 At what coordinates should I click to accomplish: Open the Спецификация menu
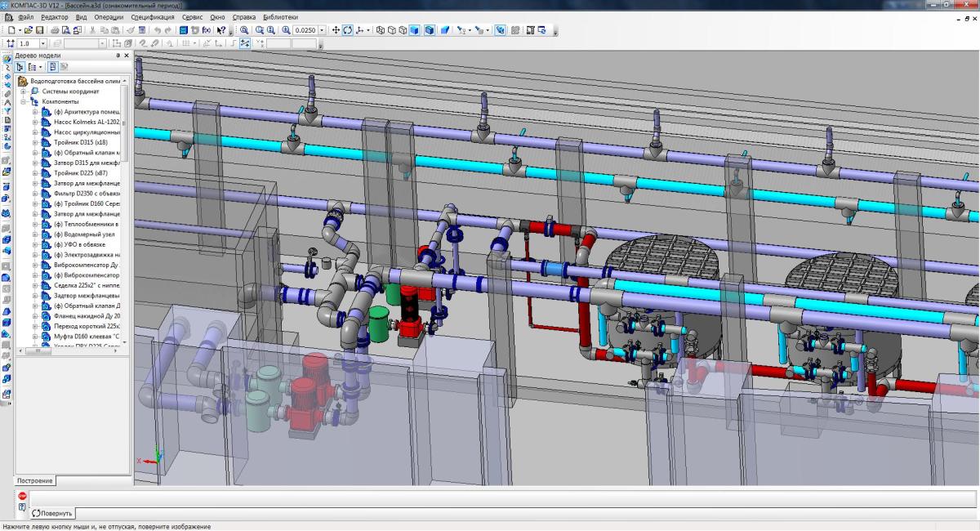[152, 16]
